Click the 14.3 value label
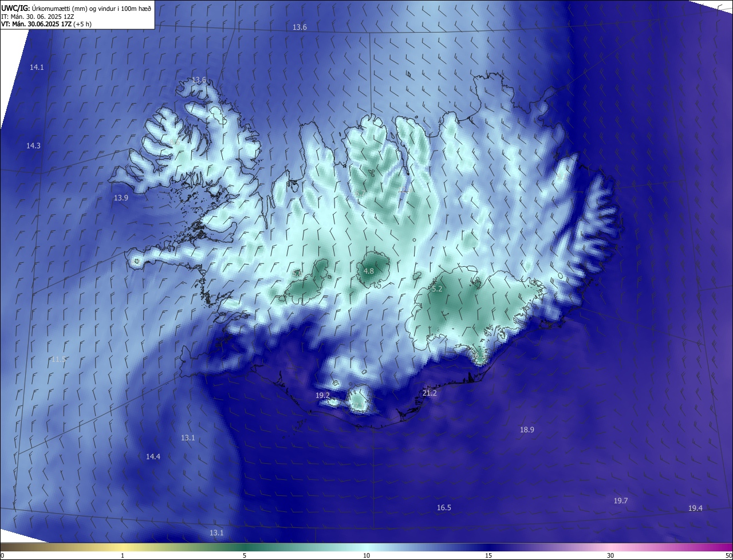This screenshot has width=733, height=560. 33,145
